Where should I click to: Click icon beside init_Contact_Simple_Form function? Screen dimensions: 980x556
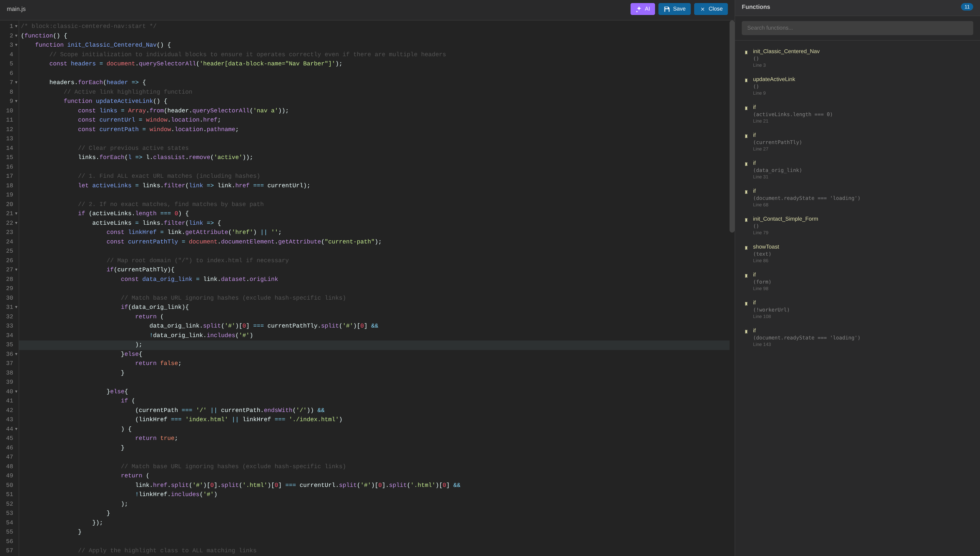[x=746, y=220]
